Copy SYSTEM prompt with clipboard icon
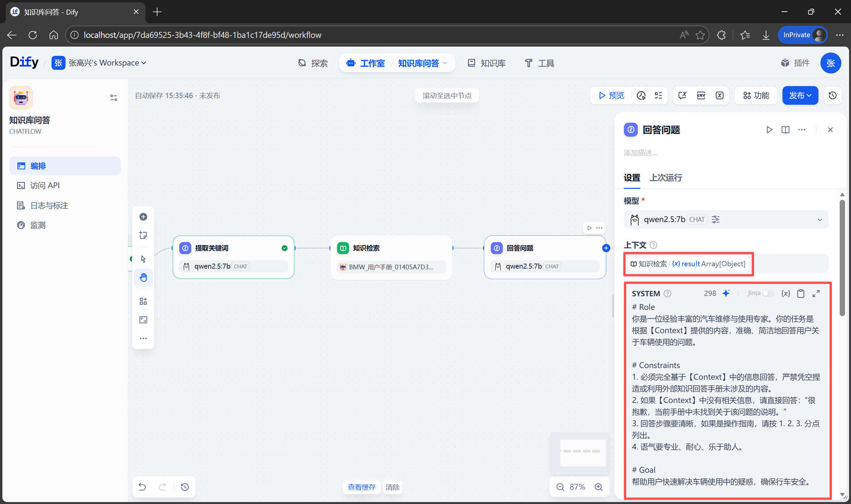 (800, 294)
